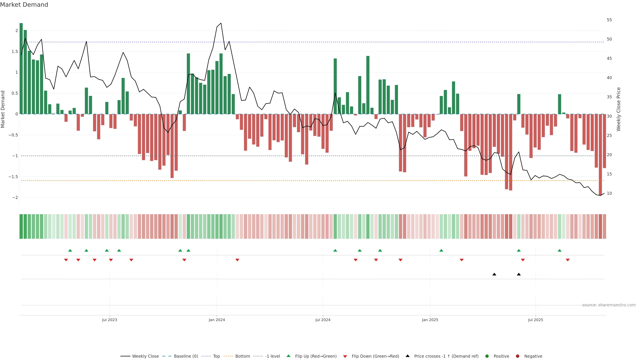The image size is (644, 362).
Task: Click the rightmost black price-cross triangle
Action: tap(519, 274)
